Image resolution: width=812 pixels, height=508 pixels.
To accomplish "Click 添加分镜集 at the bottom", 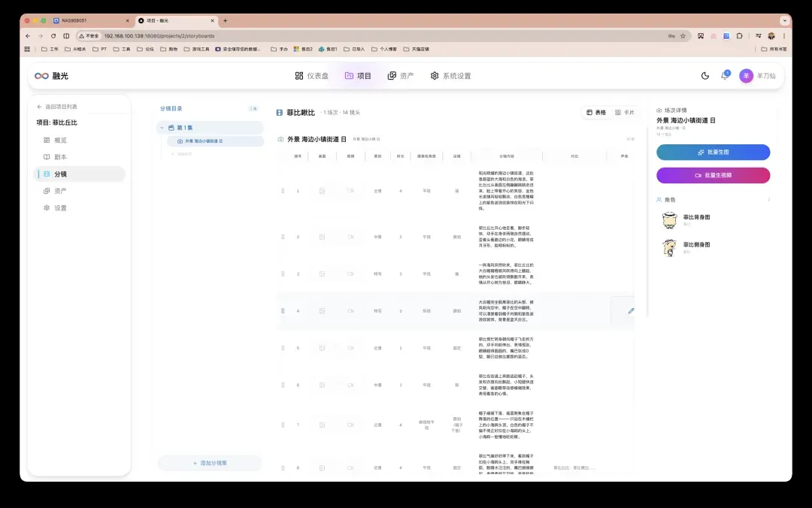I will pos(210,463).
